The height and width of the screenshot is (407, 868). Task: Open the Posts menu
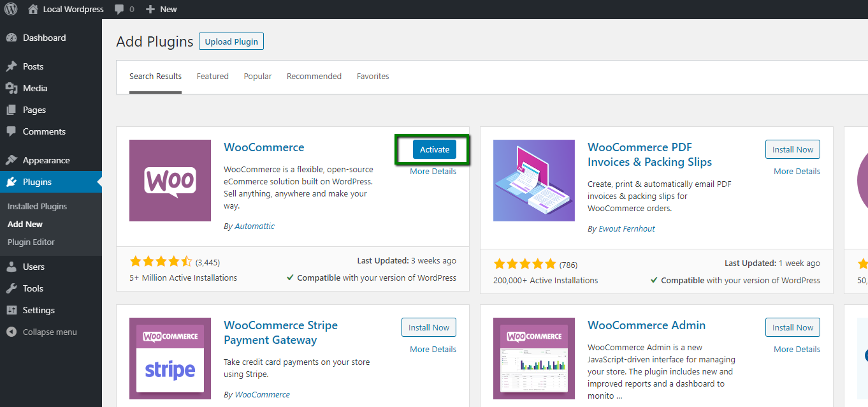(x=51, y=66)
